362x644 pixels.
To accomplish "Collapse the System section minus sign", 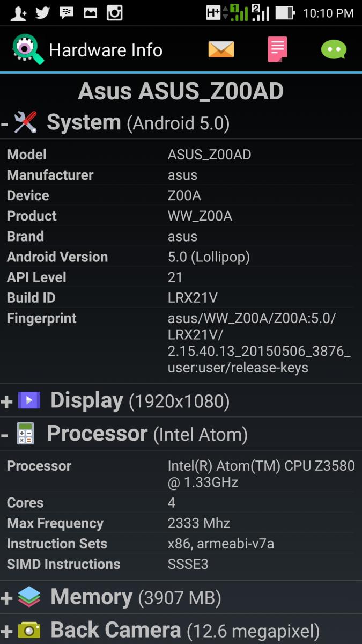I will (x=5, y=125).
